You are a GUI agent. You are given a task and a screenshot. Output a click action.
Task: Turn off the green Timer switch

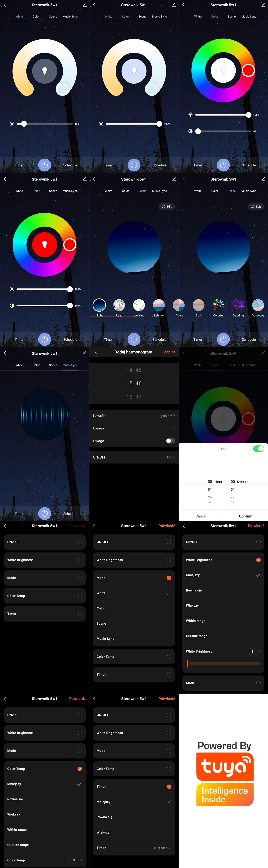pos(259,448)
